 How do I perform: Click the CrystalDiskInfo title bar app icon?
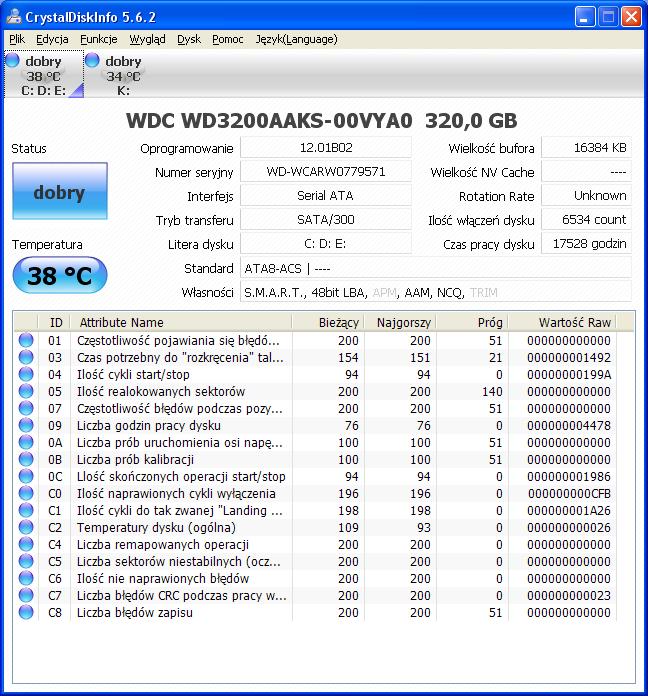(14, 16)
